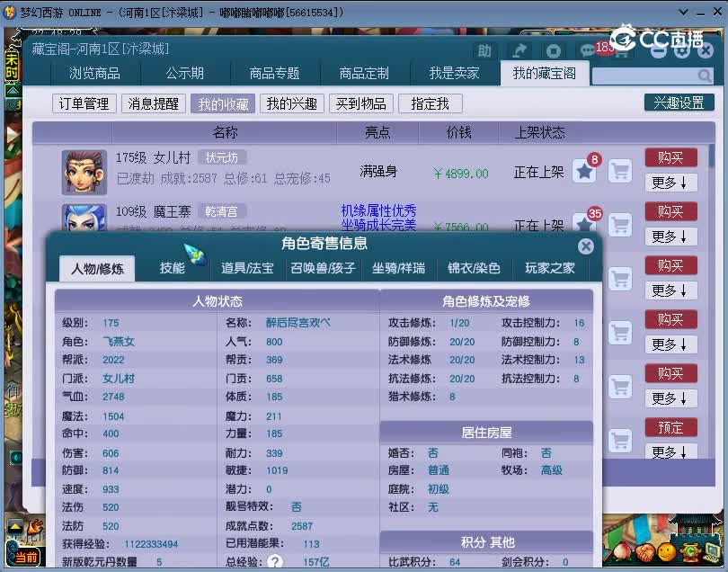
Task: Click the listing scrollbar on right edge
Action: 711,156
